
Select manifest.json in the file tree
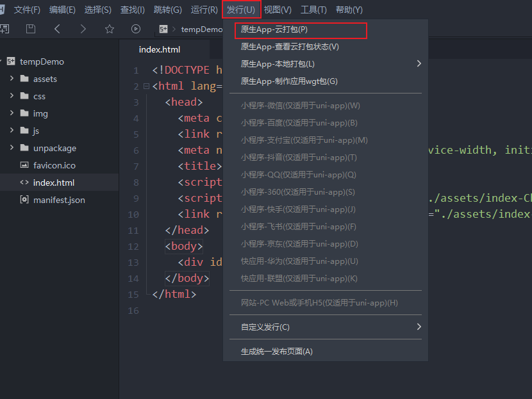click(x=59, y=200)
